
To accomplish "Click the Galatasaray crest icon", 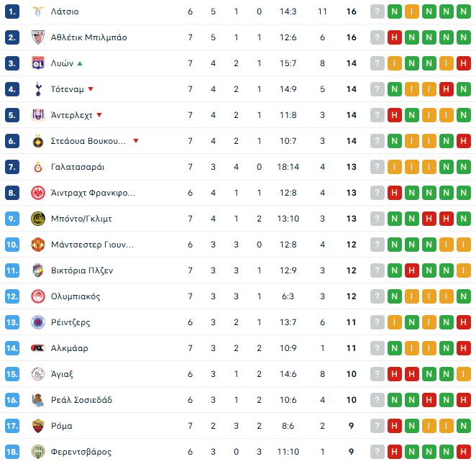I will (37, 167).
